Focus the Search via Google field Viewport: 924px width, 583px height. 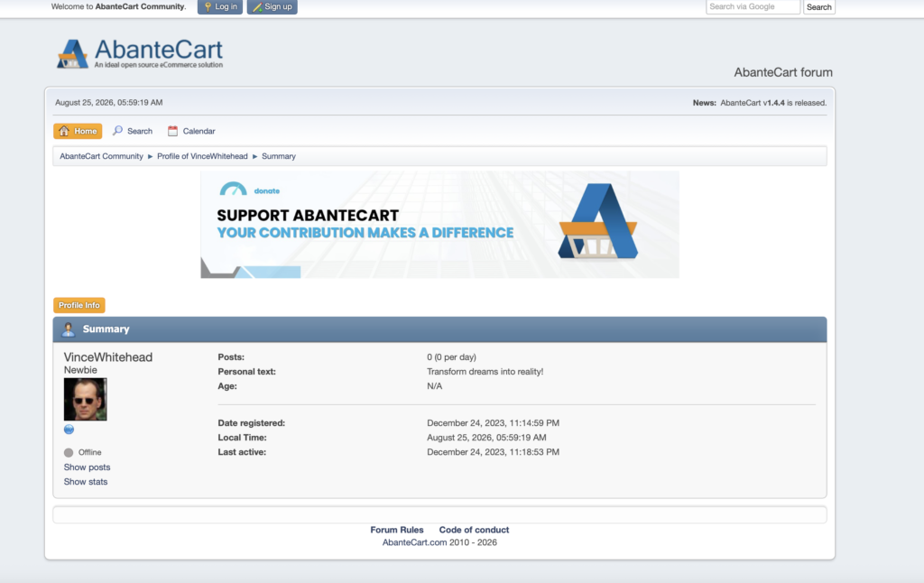tap(753, 6)
